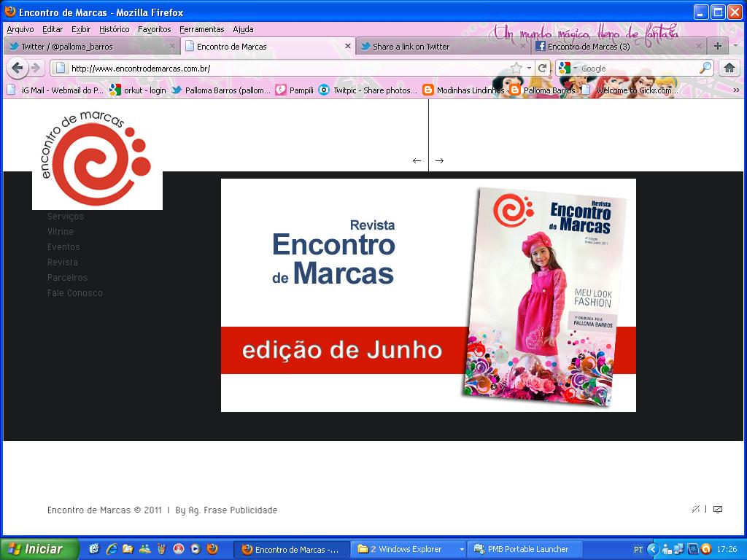Open the Ajuda menu
Viewport: 747px width, 560px height.
pos(243,29)
